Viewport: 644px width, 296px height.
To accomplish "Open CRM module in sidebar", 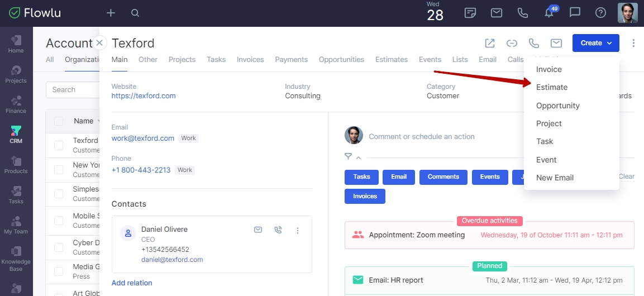I will click(x=16, y=135).
